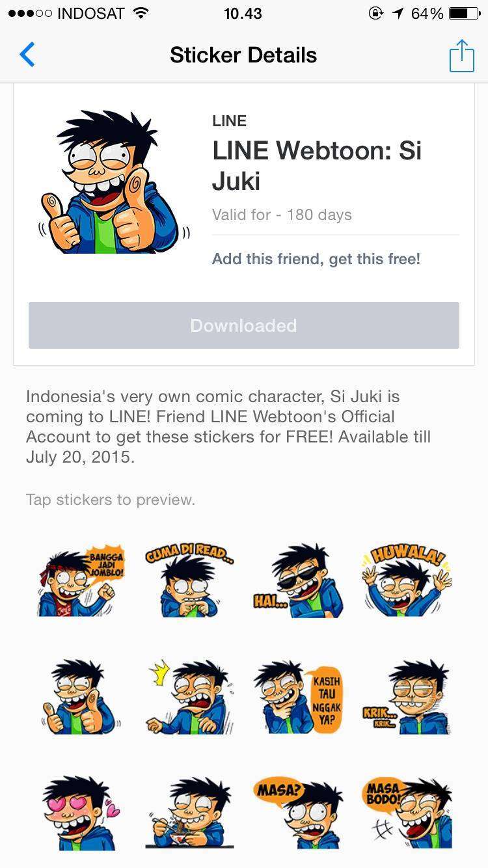Select the heart-eyes sticker
This screenshot has height=868, width=488.
[x=81, y=813]
